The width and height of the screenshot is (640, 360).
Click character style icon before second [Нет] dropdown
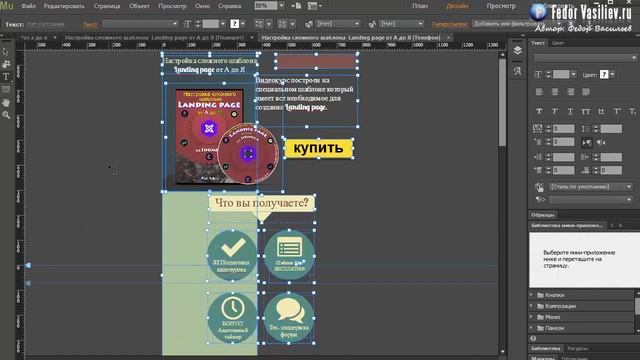pyautogui.click(x=372, y=24)
